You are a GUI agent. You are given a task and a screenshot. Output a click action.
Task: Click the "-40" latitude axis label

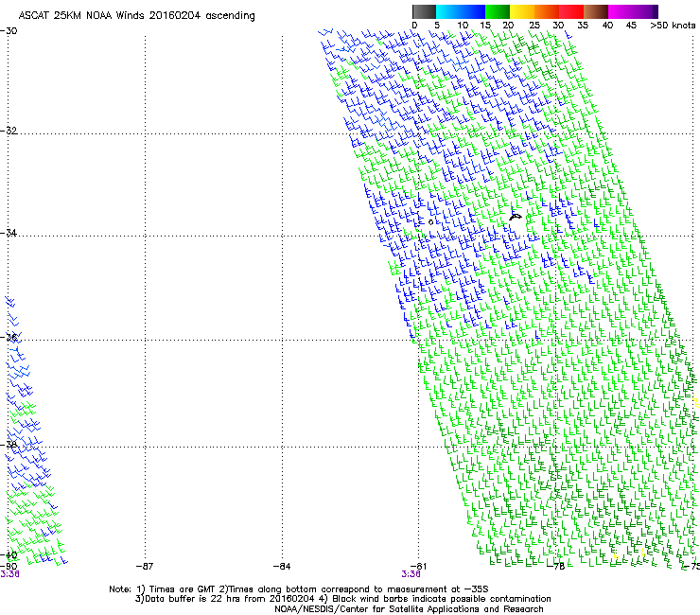[x=9, y=555]
